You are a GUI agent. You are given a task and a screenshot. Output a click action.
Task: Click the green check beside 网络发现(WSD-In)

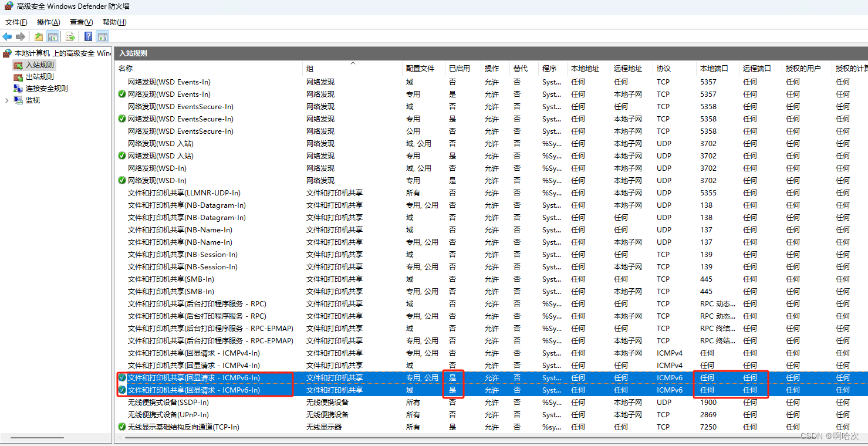point(122,180)
